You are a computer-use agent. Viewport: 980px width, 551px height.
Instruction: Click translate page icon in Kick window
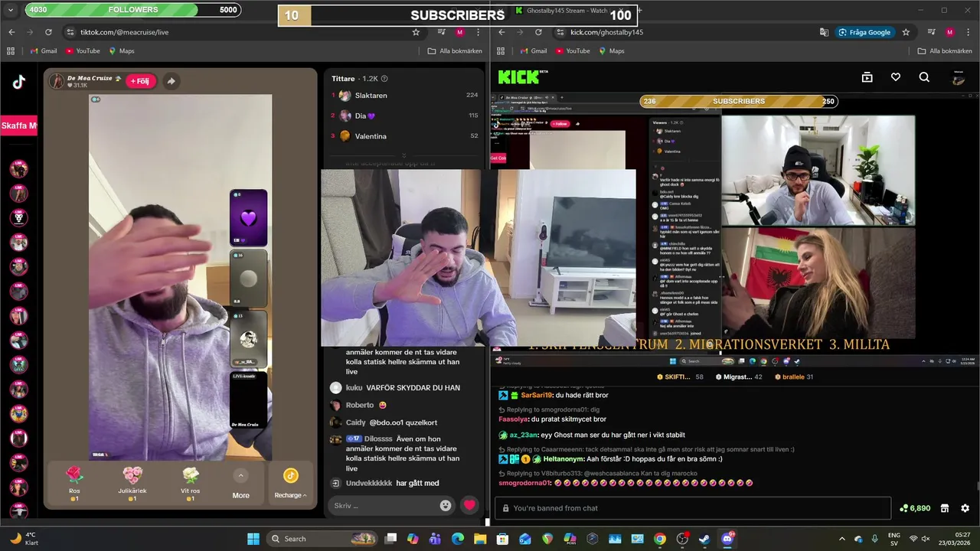824,32
